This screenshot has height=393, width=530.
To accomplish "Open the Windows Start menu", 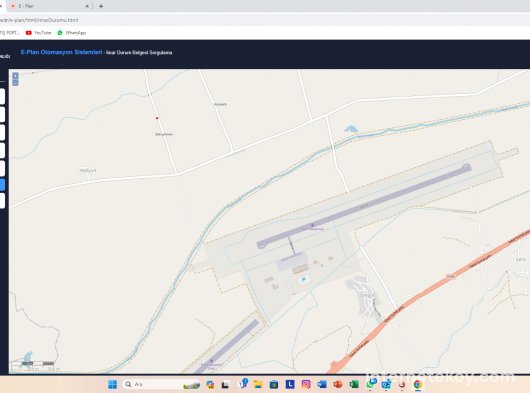I will click(x=113, y=384).
